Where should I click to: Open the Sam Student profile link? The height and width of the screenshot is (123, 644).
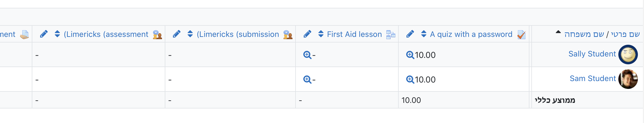coord(593,79)
